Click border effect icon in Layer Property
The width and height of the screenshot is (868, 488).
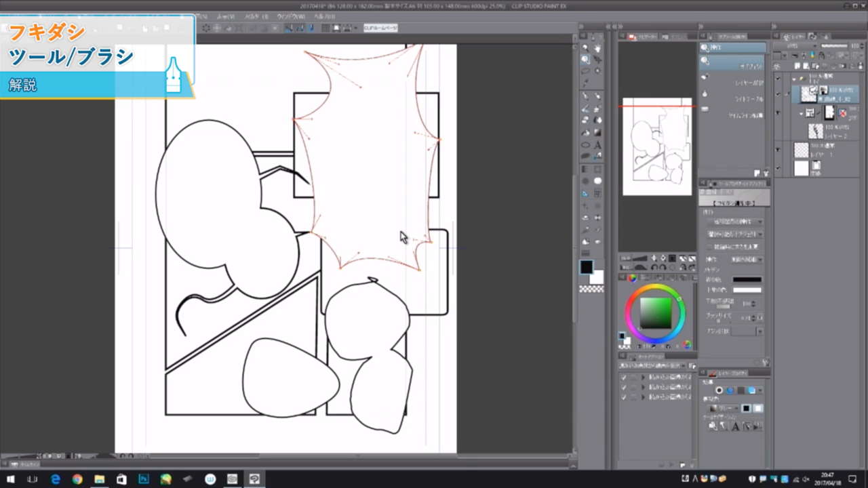click(719, 390)
